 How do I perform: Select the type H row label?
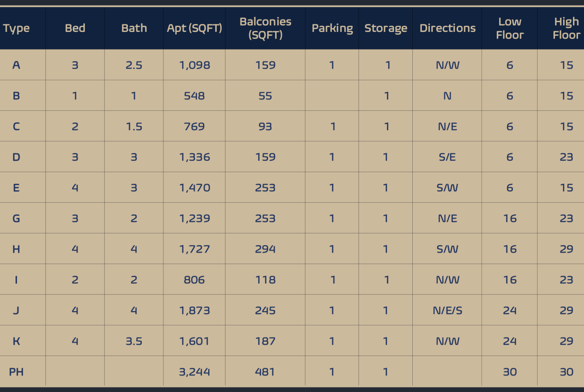[x=16, y=249]
